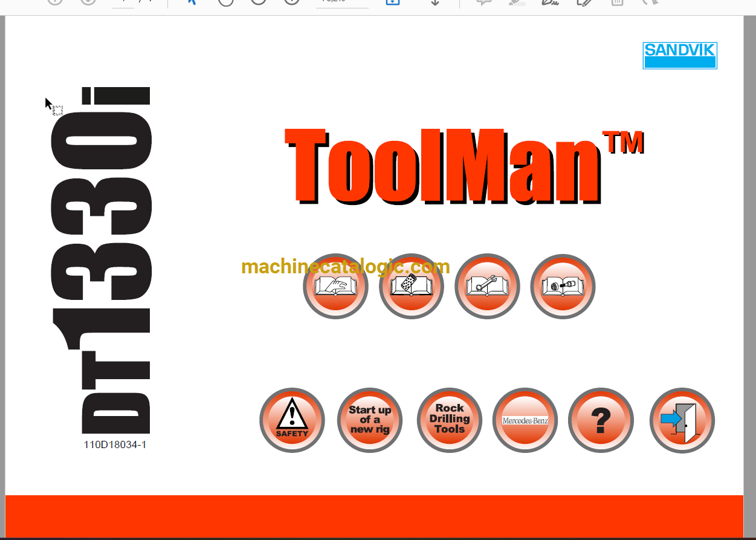Click the DT1330i model name

point(102,261)
